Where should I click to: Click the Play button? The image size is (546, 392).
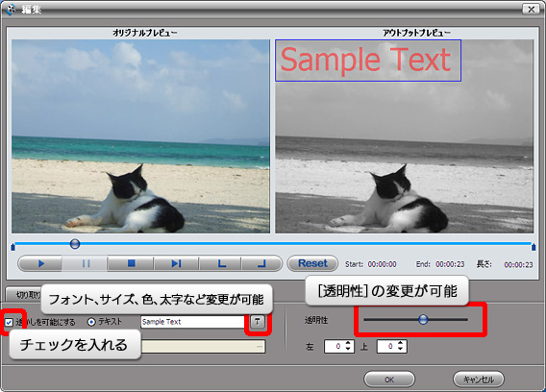pos(40,263)
